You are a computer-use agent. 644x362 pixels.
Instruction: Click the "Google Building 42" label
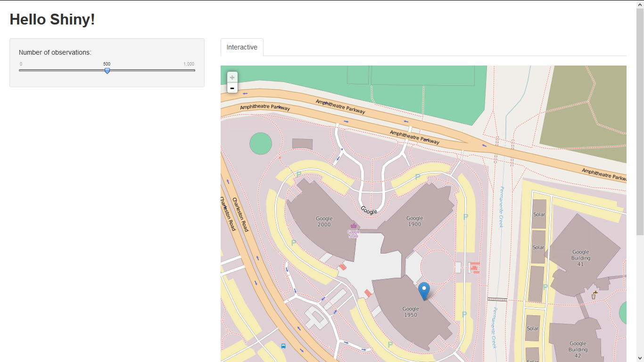coord(578,350)
